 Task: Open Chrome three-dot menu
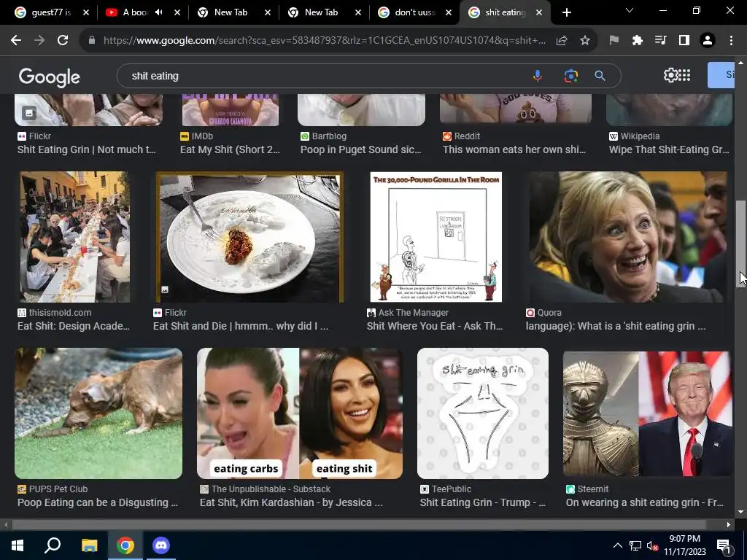tap(731, 41)
